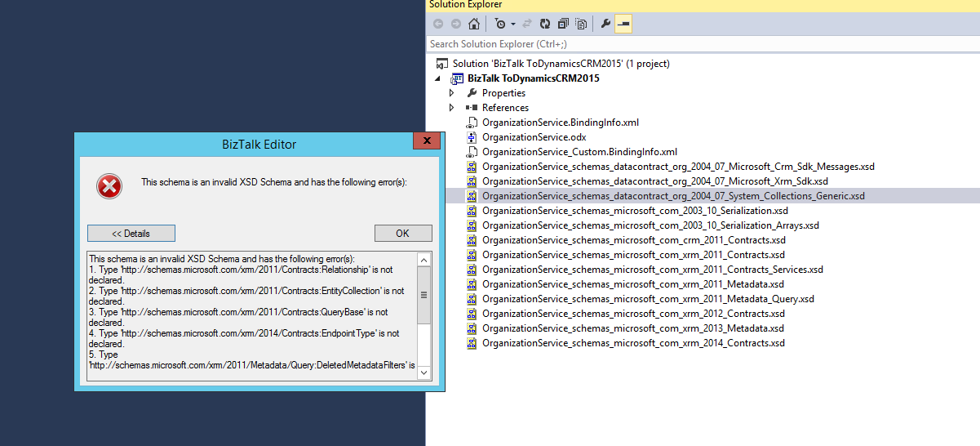Viewport: 980px width, 446px height.
Task: Select the xrm_2011_Contracts.xsd schema
Action: click(x=633, y=255)
